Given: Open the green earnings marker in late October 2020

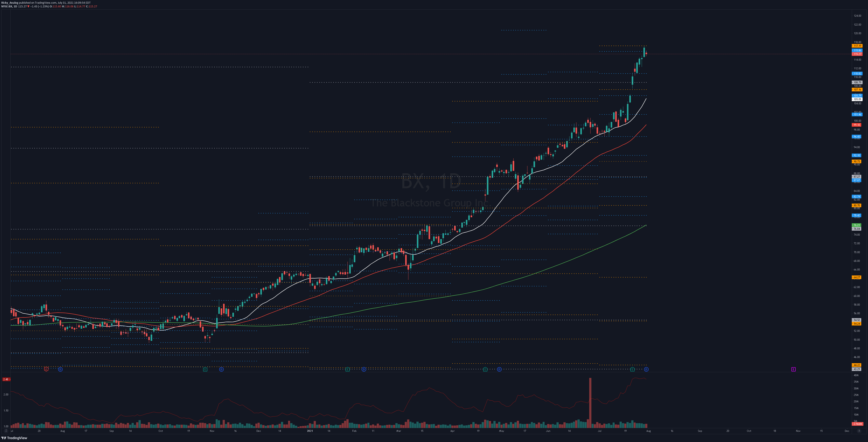Looking at the screenshot, I should point(205,369).
